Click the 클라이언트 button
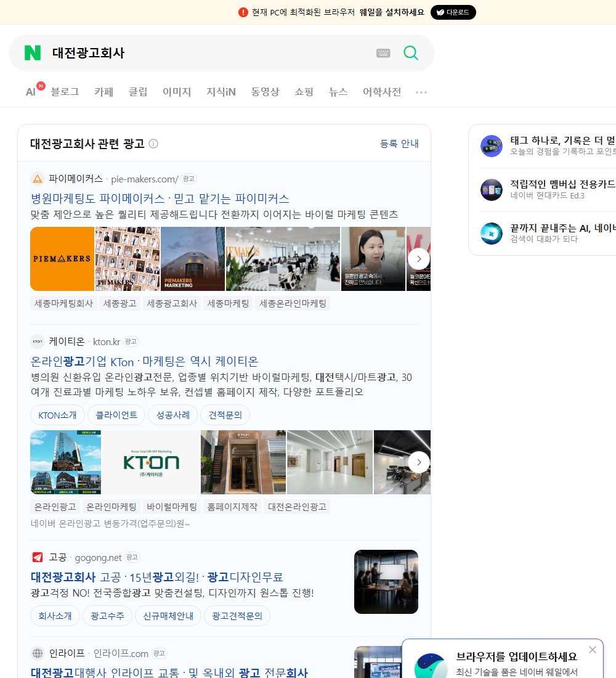 coord(116,415)
